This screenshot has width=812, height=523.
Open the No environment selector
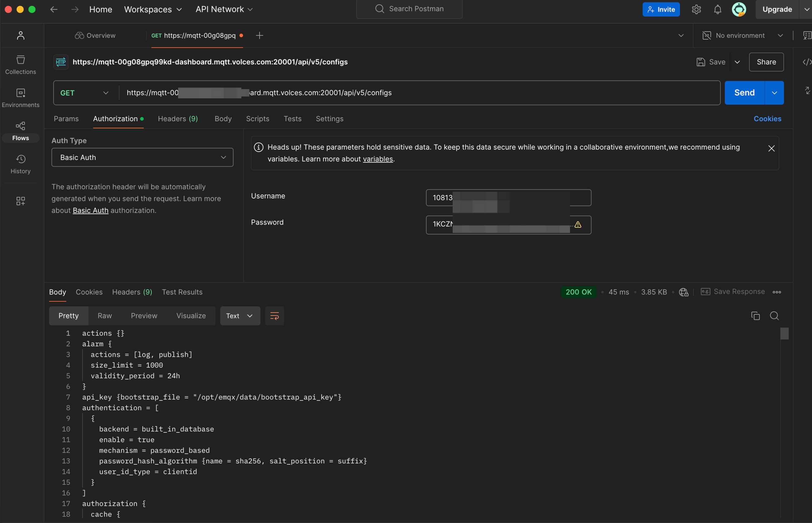pos(742,35)
